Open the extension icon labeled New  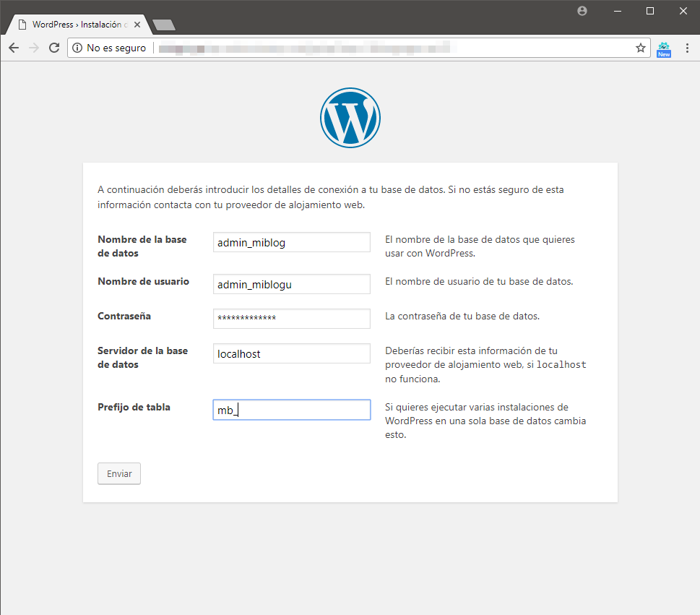pos(664,49)
